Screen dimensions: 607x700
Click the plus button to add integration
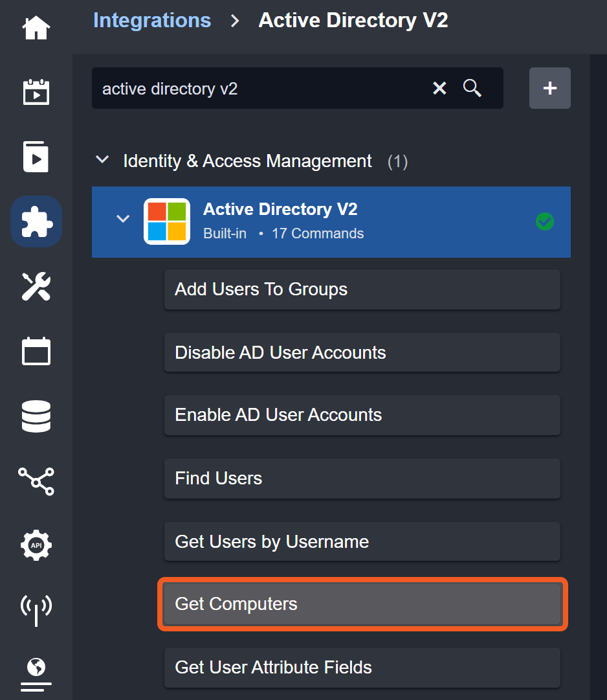(x=549, y=88)
